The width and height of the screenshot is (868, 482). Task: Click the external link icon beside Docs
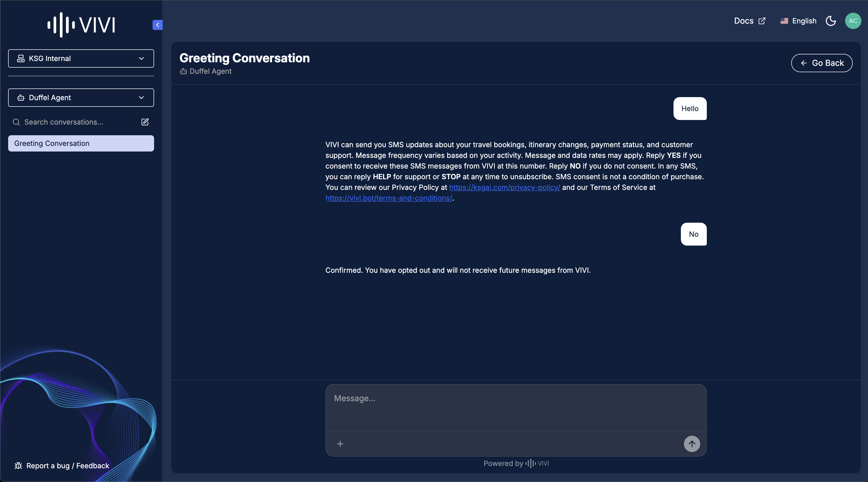coord(762,21)
